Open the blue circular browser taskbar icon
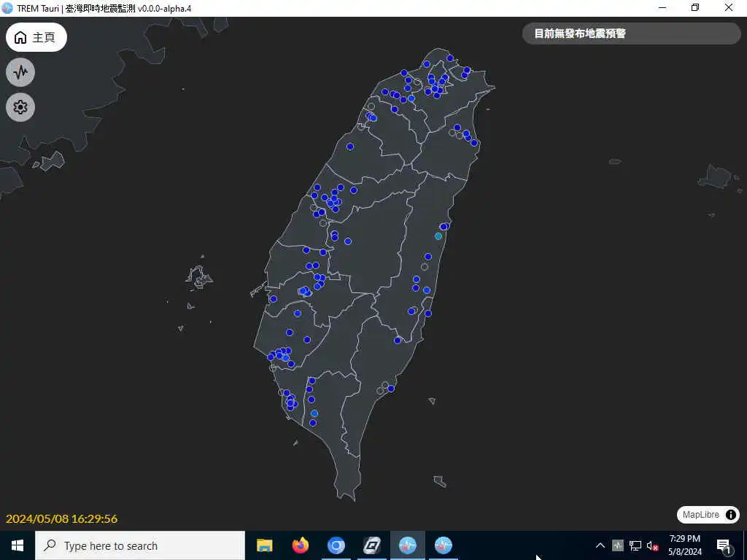 pos(336,545)
